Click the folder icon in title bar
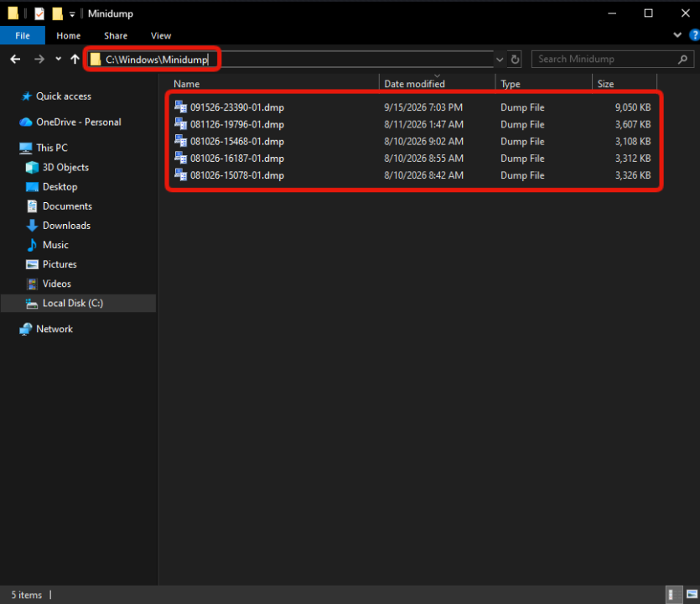Image resolution: width=700 pixels, height=604 pixels. (x=13, y=13)
